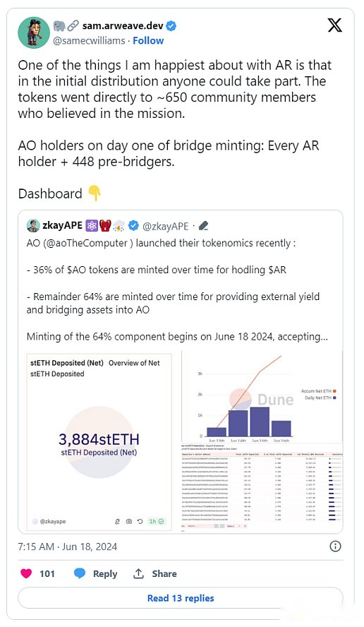Read 13 replies
Image resolution: width=364 pixels, height=627 pixels.
[x=181, y=598]
